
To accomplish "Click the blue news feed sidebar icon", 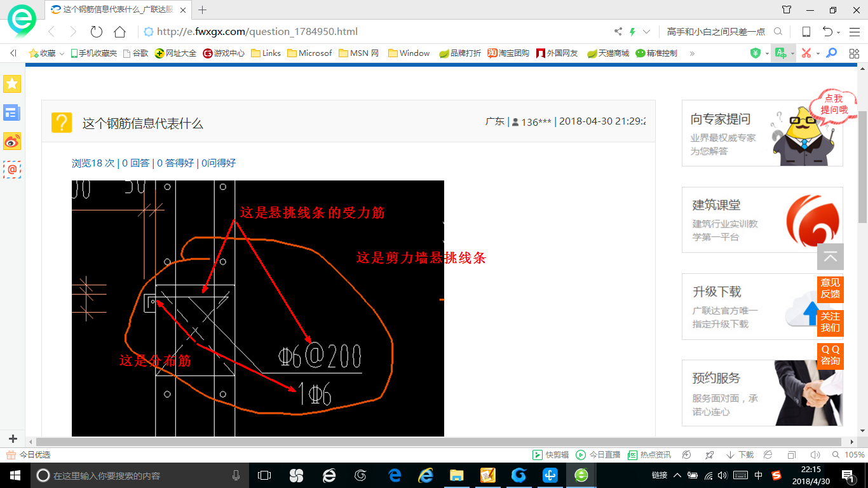I will 12,112.
